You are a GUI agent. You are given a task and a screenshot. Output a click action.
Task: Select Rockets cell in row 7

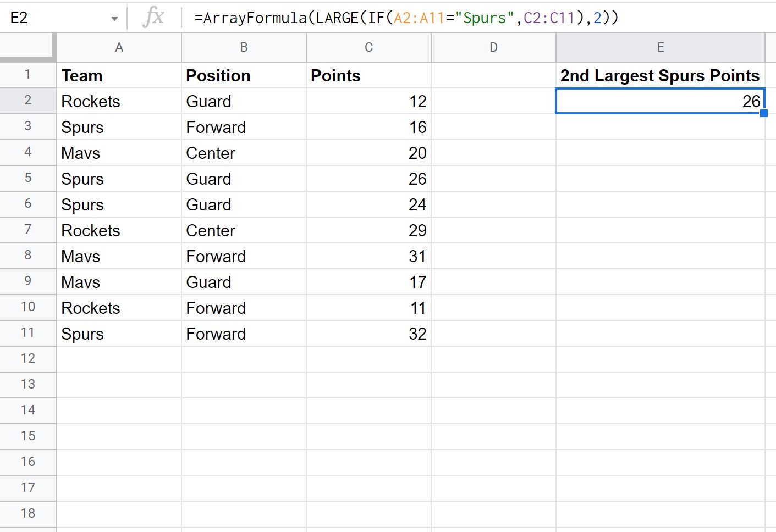click(x=119, y=230)
